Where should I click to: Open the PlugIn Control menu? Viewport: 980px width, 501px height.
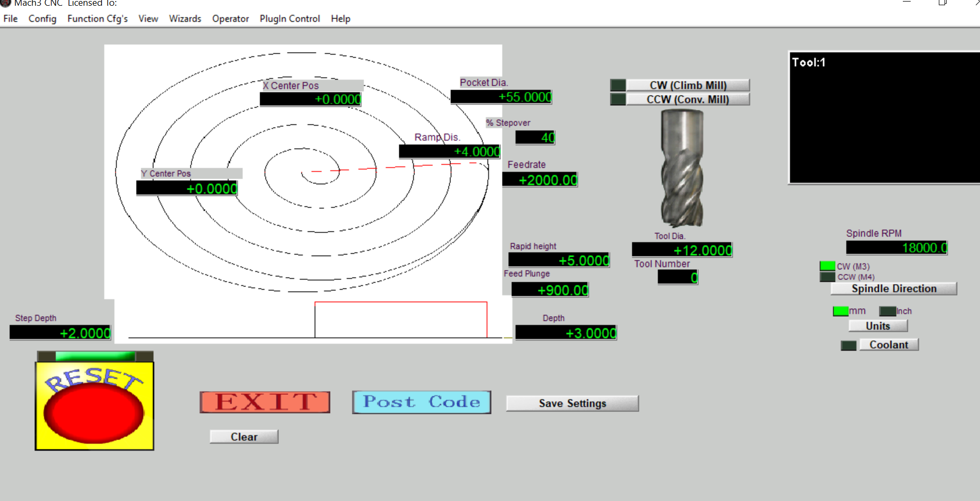290,19
